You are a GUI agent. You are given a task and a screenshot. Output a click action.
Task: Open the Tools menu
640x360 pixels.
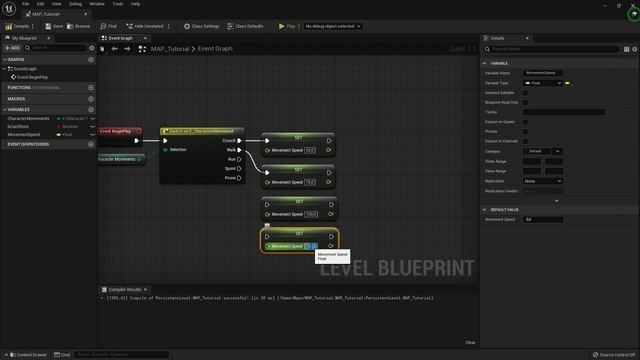[118, 4]
